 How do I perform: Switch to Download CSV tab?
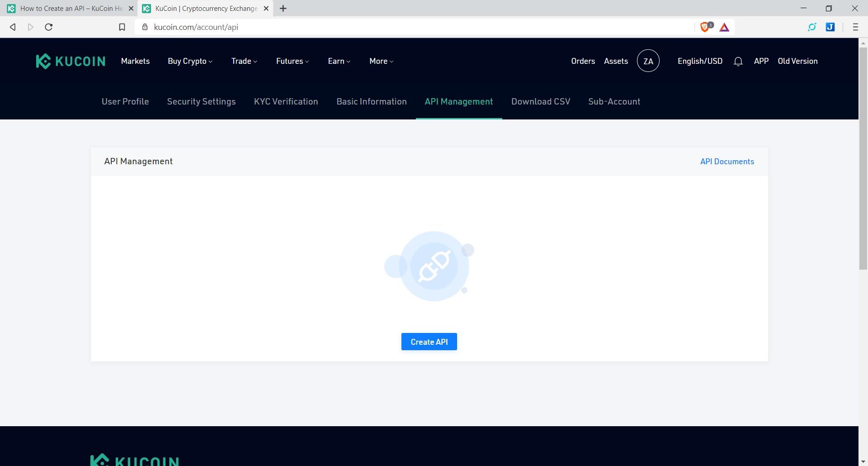click(541, 101)
